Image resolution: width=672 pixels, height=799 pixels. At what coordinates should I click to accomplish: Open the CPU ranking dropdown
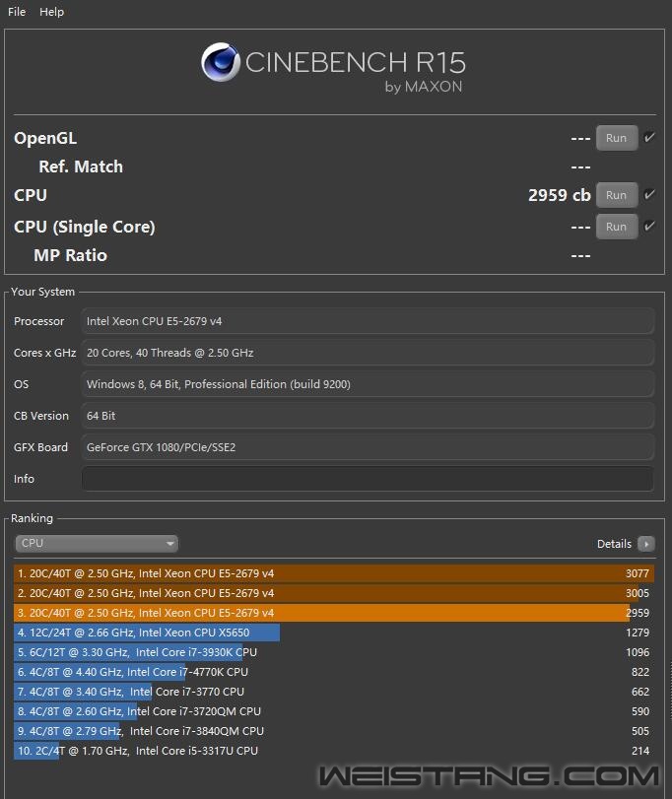(97, 544)
